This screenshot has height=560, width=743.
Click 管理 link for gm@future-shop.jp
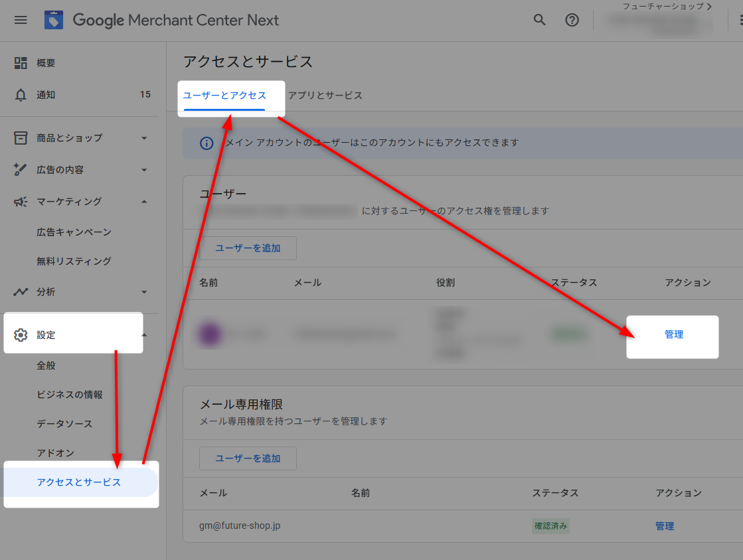tap(665, 525)
